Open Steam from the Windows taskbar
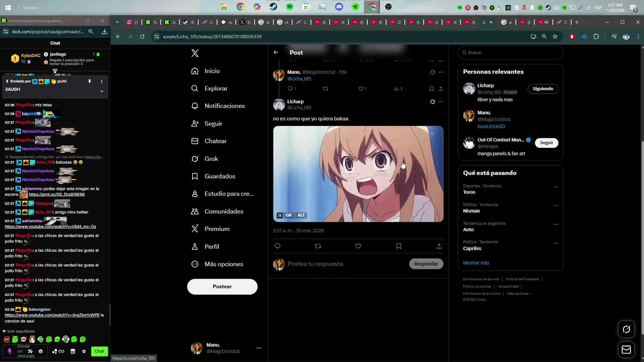 [273, 7]
